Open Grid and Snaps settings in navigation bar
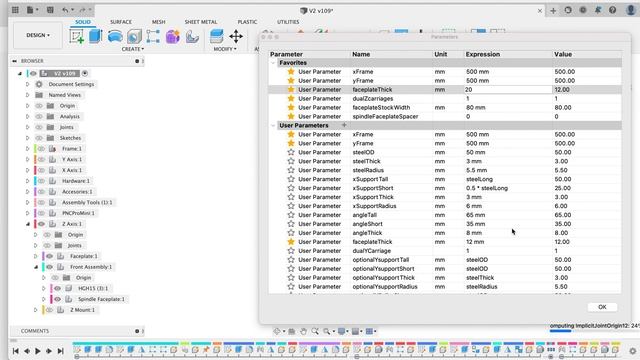This screenshot has height=360, width=640. click(x=357, y=331)
